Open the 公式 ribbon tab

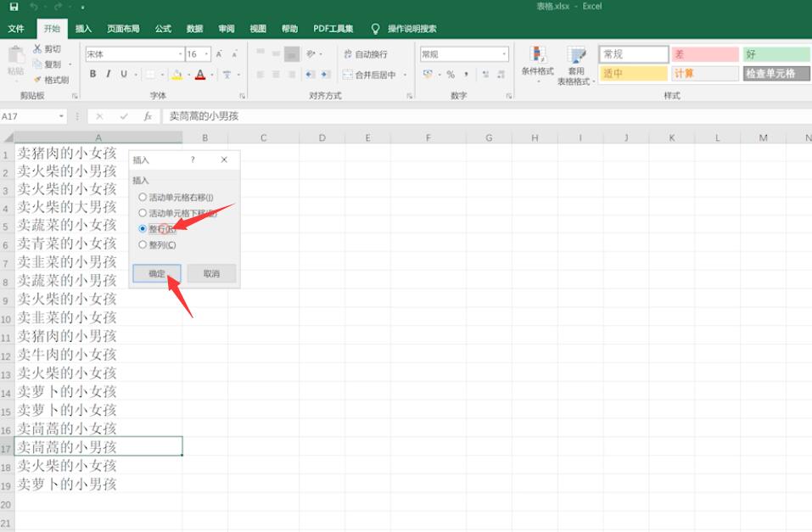163,29
